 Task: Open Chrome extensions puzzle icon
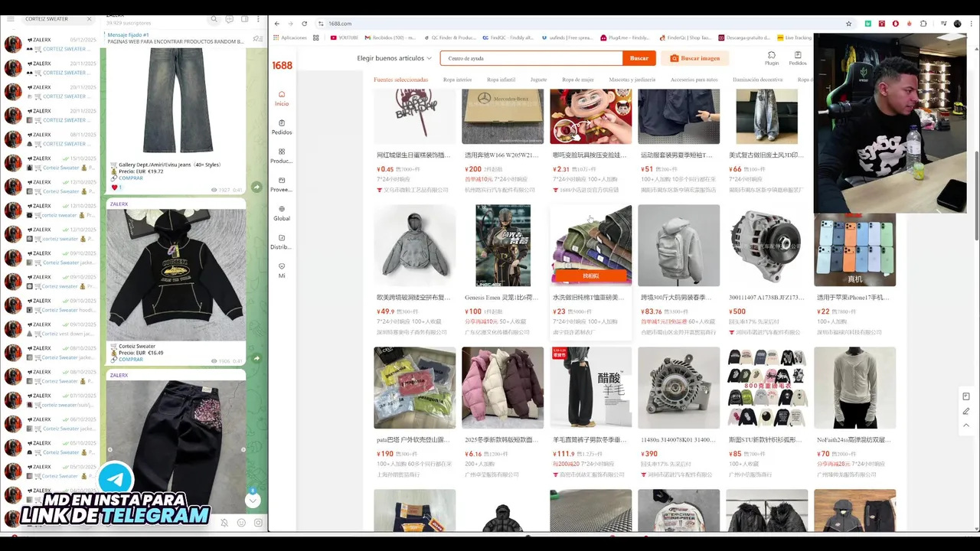click(923, 24)
